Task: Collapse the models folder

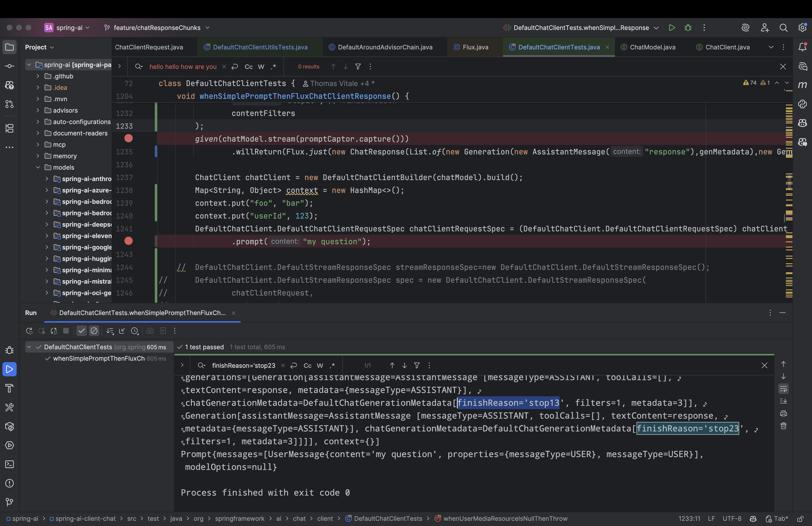Action: click(38, 167)
